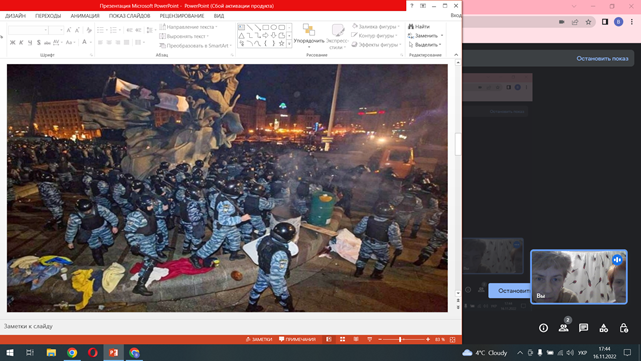Select the rectangle shape in gallery
Screen dimensions: 642x362
point(266,27)
